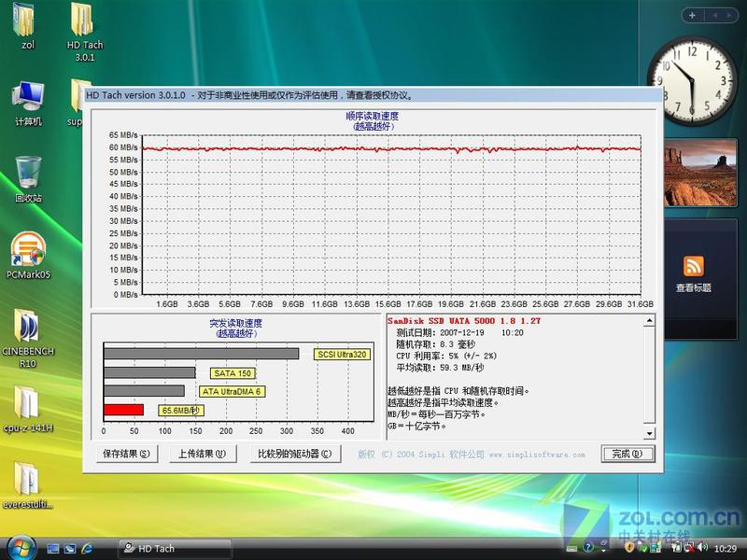Click sidebar next gadgets arrow
747x560 pixels.
pos(729,15)
